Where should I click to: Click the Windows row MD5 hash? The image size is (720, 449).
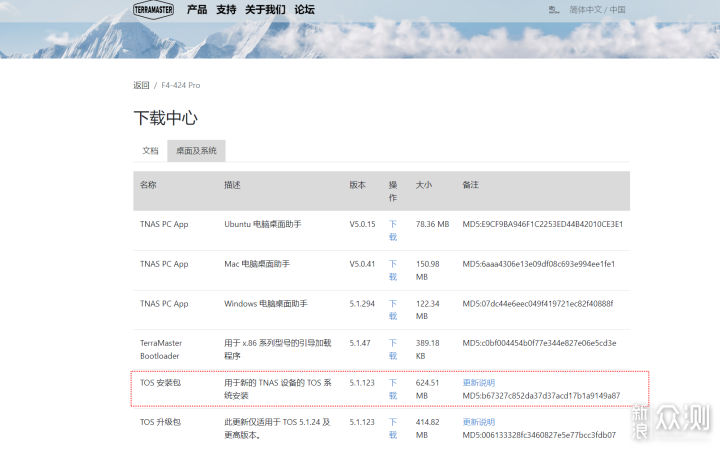(x=538, y=303)
